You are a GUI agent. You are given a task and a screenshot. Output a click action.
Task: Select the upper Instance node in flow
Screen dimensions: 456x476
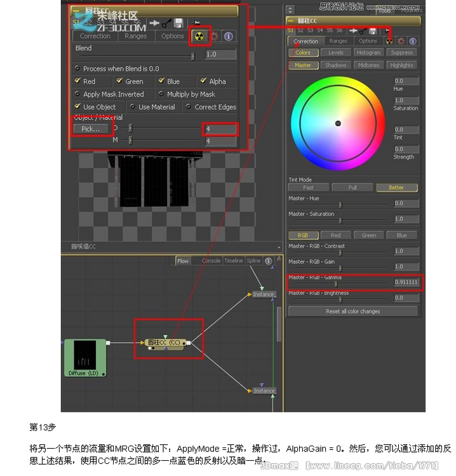(x=264, y=294)
